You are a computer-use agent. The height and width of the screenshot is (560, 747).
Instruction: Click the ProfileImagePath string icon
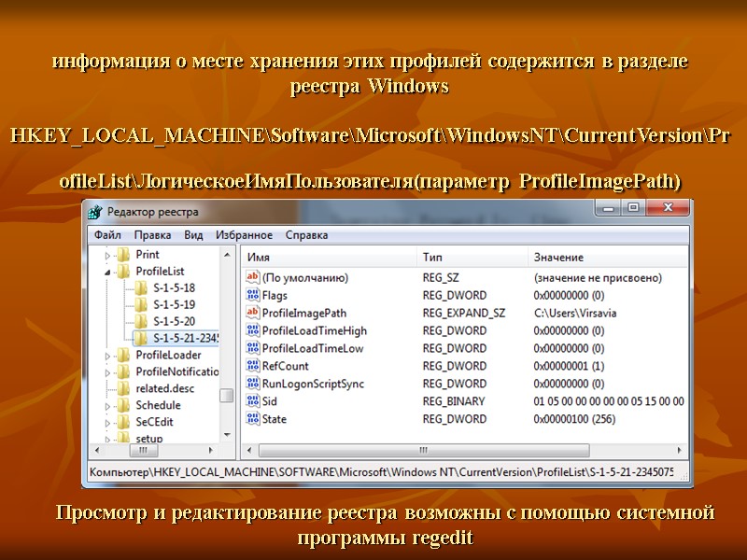tap(252, 313)
